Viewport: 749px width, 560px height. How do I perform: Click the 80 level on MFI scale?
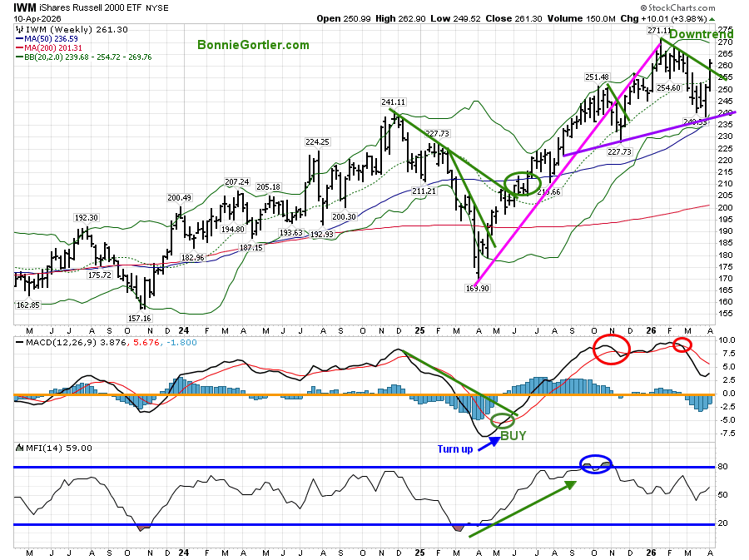724,467
